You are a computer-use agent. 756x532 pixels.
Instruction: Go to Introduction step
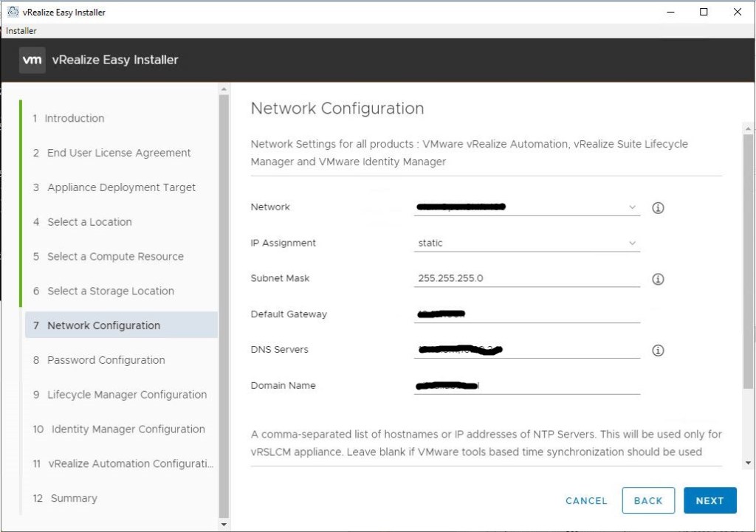74,118
